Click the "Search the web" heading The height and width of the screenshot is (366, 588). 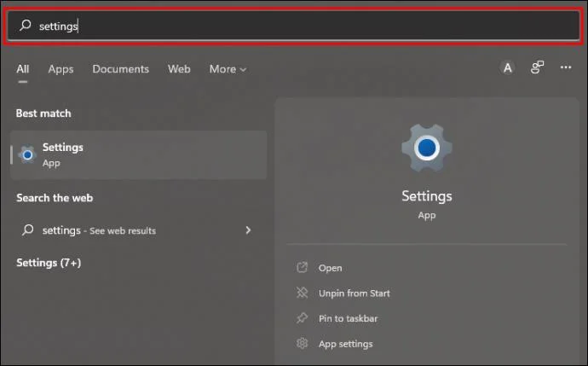click(x=55, y=198)
